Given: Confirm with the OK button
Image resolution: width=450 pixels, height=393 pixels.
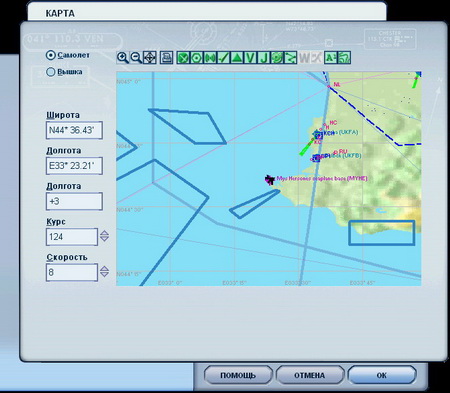Looking at the screenshot, I should pos(382,375).
